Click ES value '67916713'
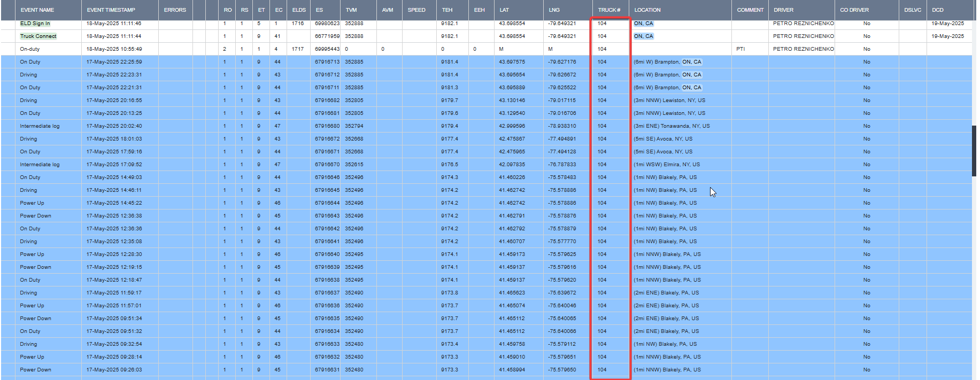The width and height of the screenshot is (980, 380). coord(327,62)
